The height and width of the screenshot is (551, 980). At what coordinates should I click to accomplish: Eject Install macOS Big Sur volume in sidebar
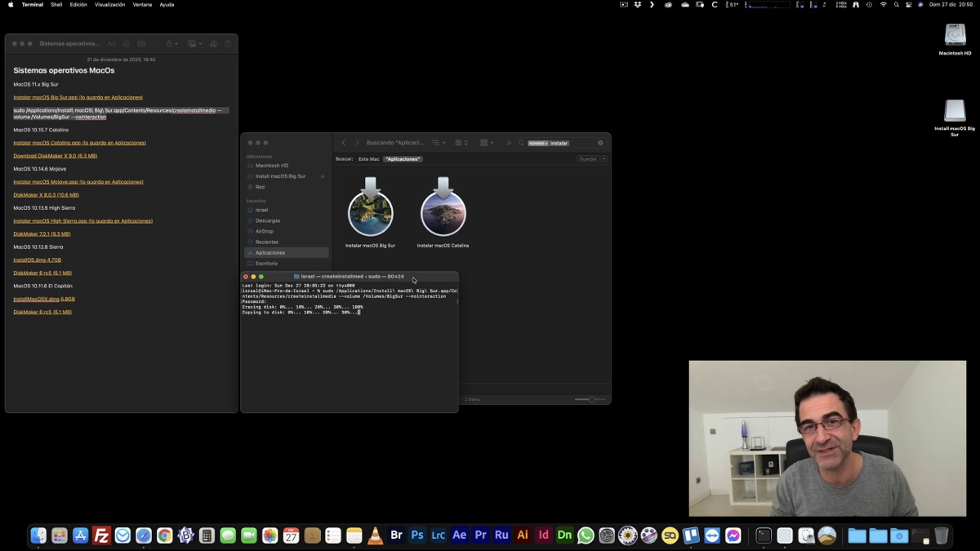pyautogui.click(x=322, y=176)
